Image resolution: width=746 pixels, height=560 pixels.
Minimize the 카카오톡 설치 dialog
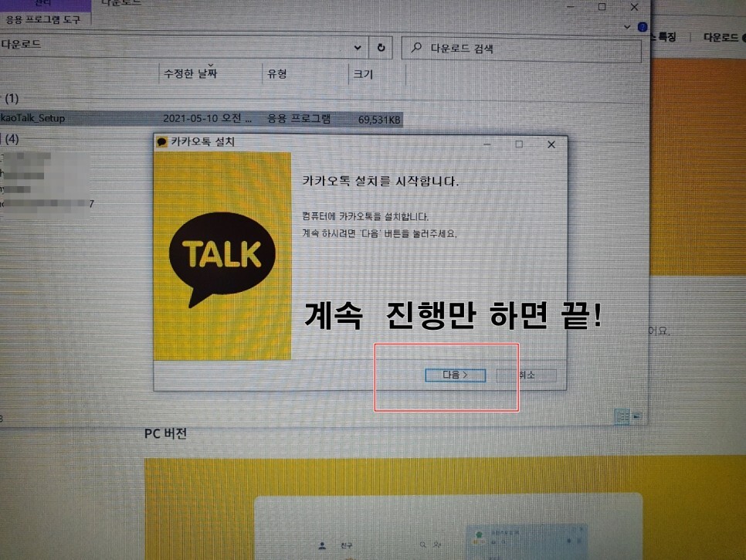pyautogui.click(x=487, y=144)
